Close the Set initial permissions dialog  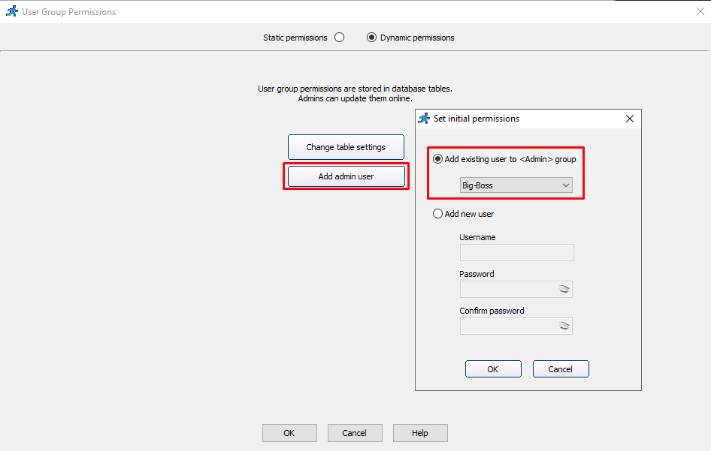point(629,118)
